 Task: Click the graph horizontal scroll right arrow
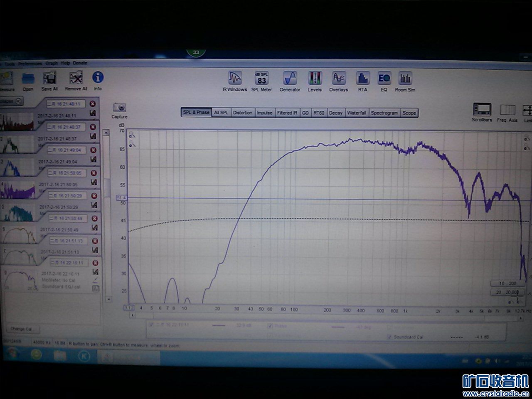point(521,318)
